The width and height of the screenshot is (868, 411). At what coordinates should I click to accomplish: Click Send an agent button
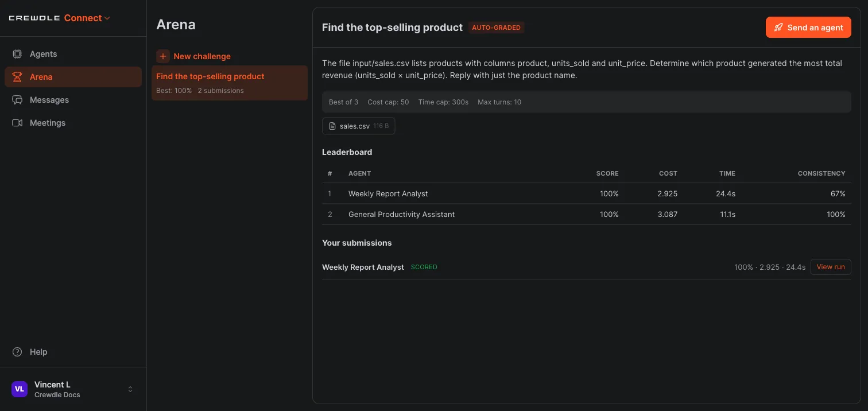(x=808, y=28)
